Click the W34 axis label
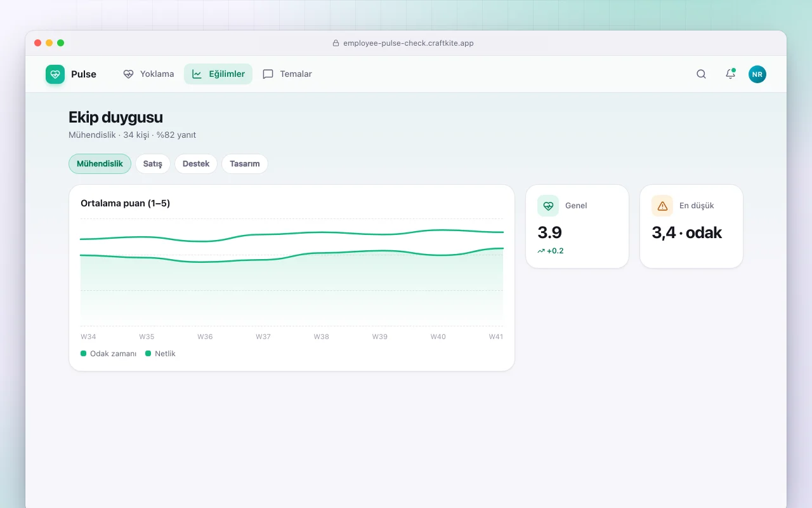This screenshot has height=508, width=812. (88, 337)
